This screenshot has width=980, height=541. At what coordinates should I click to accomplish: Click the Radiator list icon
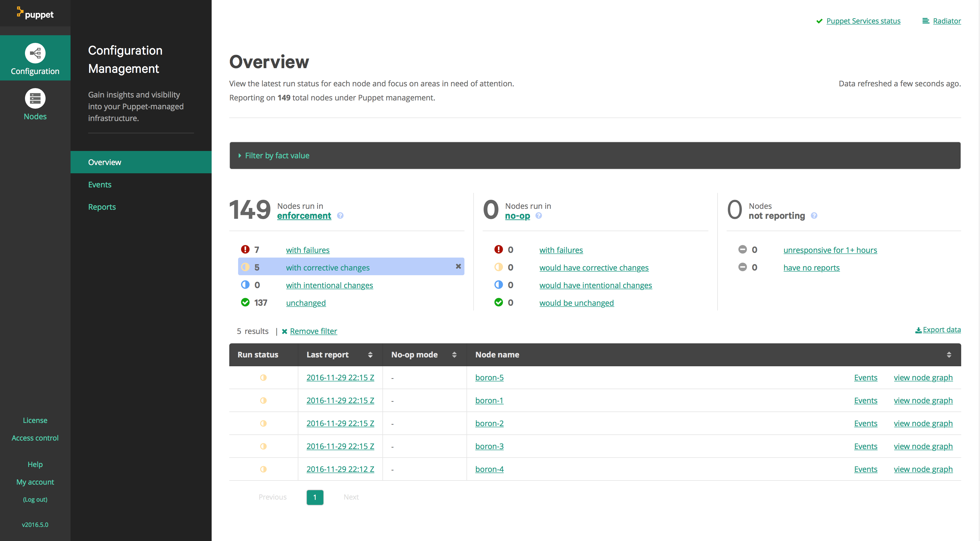click(926, 21)
